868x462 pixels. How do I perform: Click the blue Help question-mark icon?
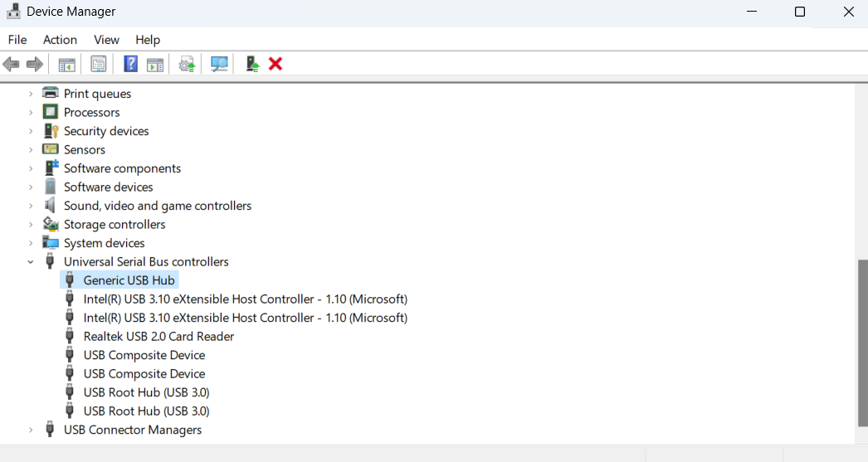(x=130, y=64)
